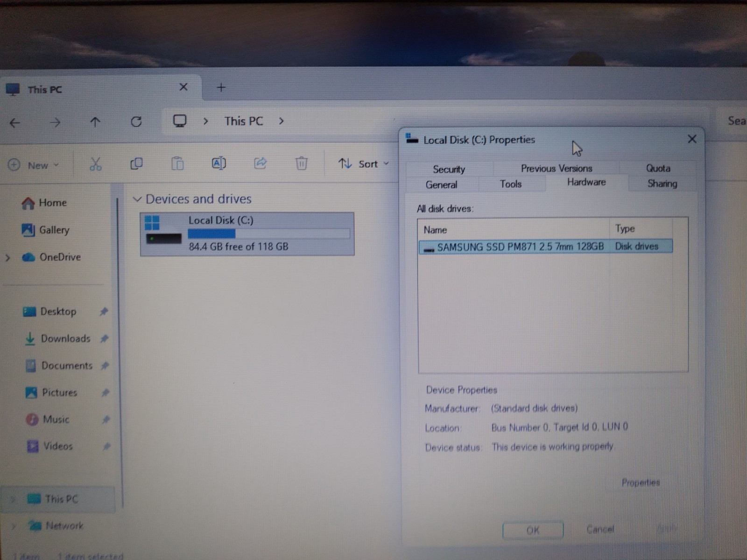747x560 pixels.
Task: Open Home in the sidebar
Action: point(44,203)
